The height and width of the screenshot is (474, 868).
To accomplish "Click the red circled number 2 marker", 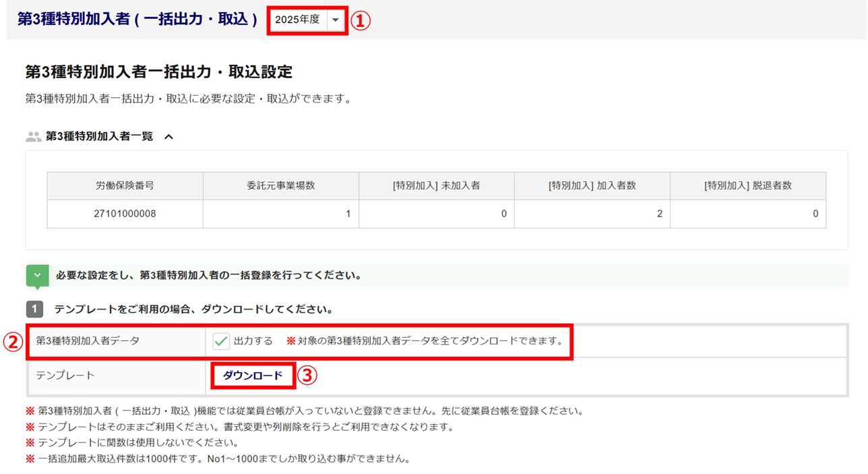I will point(13,342).
